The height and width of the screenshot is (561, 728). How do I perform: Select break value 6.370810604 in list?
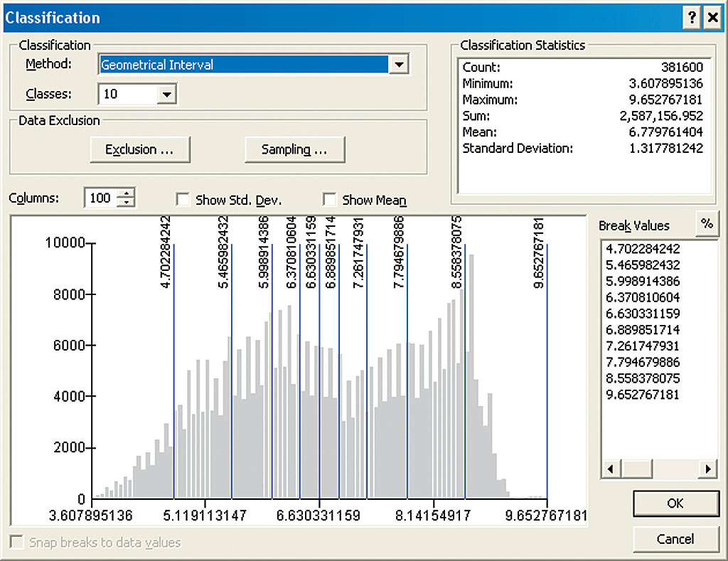click(643, 298)
